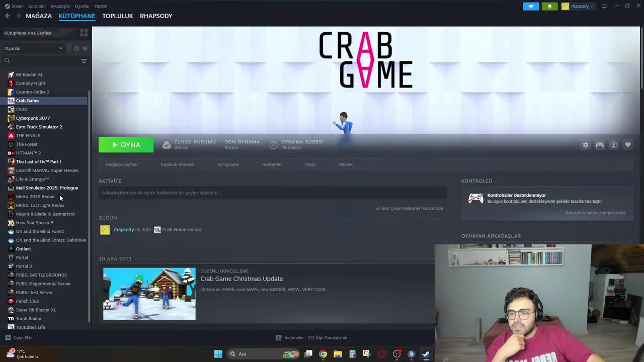644x362 pixels.
Task: Select Tomb Raider in library list
Action: (29, 319)
